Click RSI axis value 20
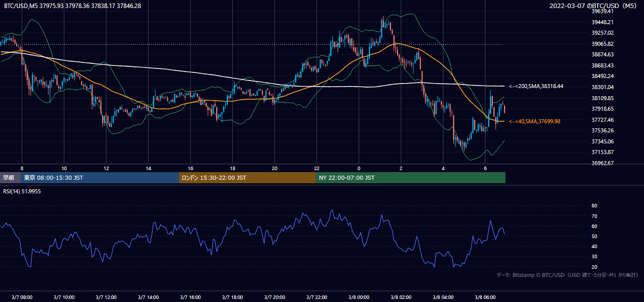 pyautogui.click(x=594, y=267)
